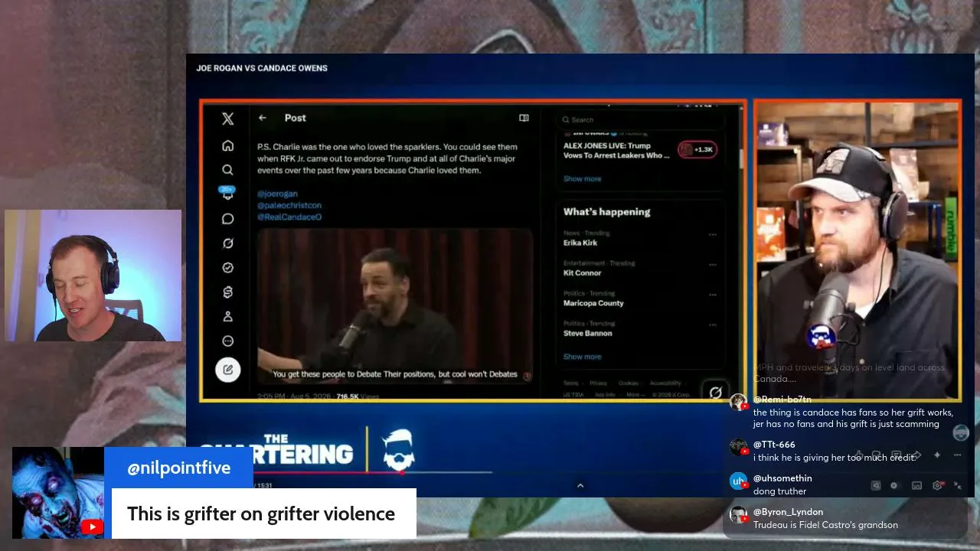Select the Steve Bannon trending topic
980x551 pixels.
(x=588, y=333)
